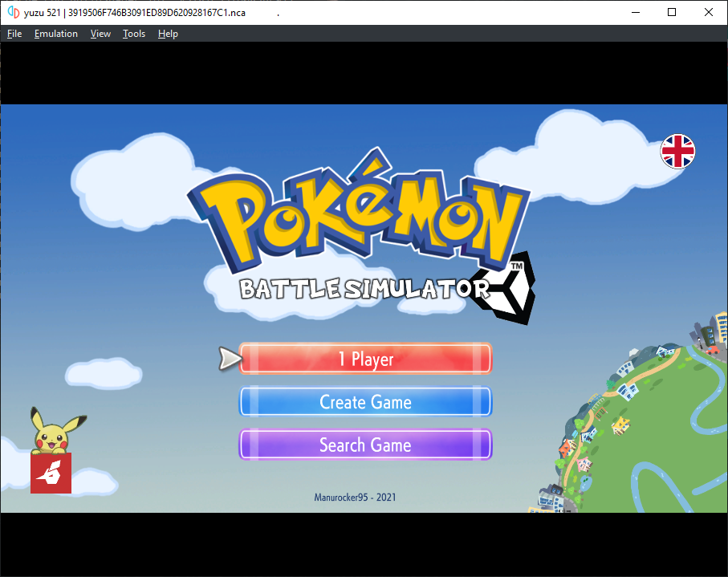The height and width of the screenshot is (577, 728).
Task: Open the File menu
Action: point(14,34)
